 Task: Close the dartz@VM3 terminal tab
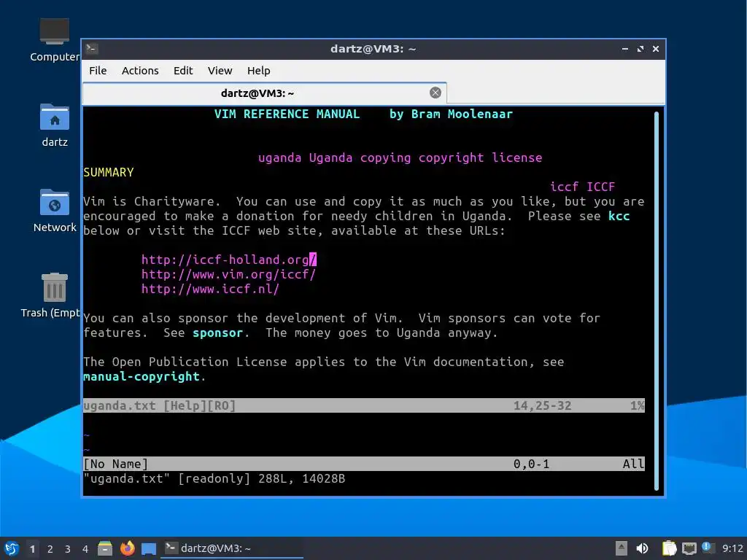point(435,93)
